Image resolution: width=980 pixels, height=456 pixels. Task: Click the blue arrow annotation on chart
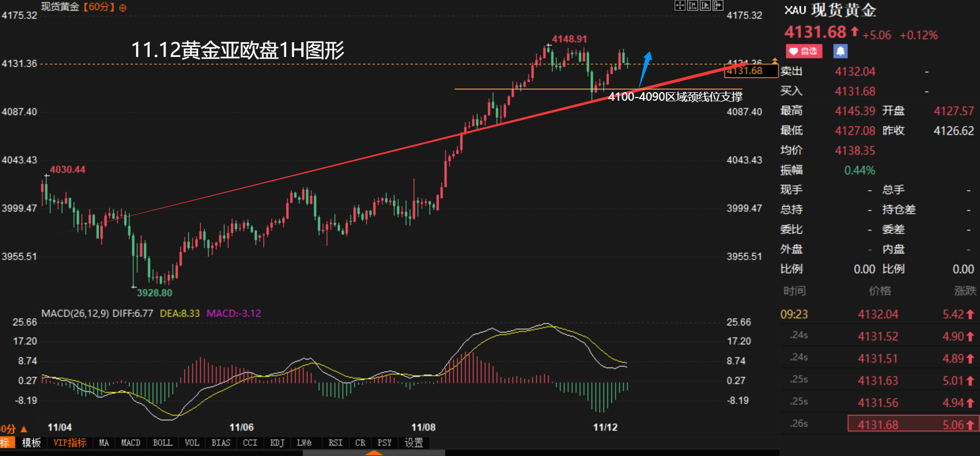pos(645,69)
